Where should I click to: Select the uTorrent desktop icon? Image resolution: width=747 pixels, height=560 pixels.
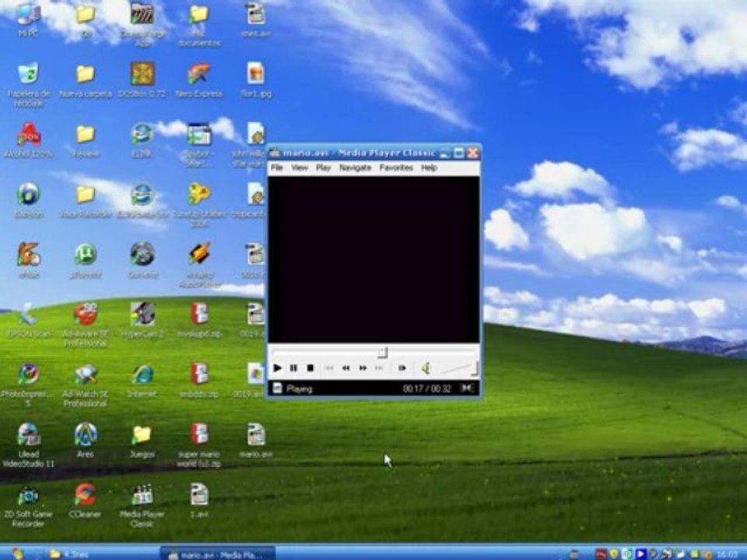pyautogui.click(x=86, y=261)
